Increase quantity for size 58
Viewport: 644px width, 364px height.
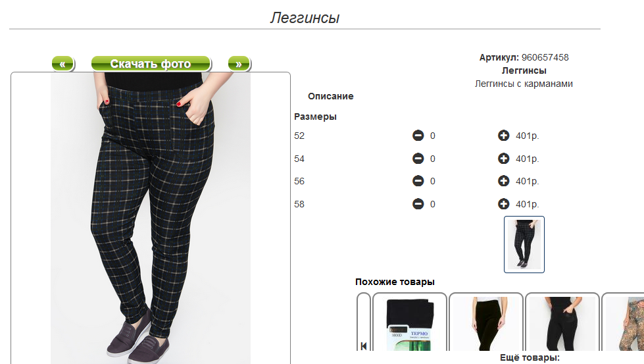click(x=503, y=204)
